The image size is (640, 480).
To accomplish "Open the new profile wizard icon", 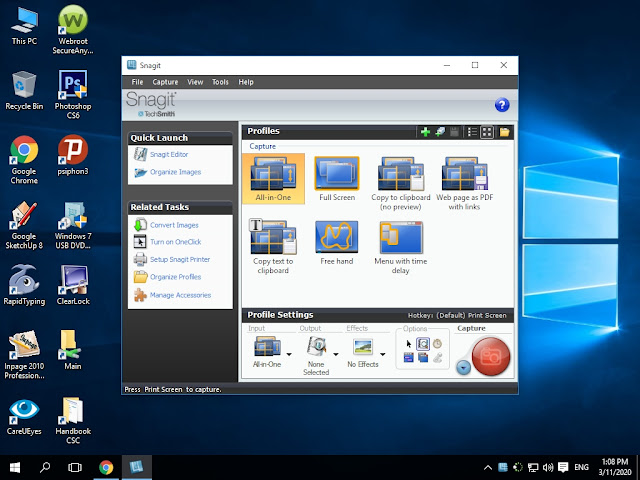I will tap(440, 132).
